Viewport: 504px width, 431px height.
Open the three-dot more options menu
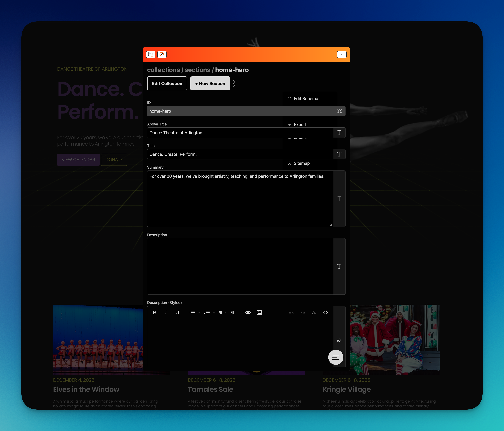point(234,83)
